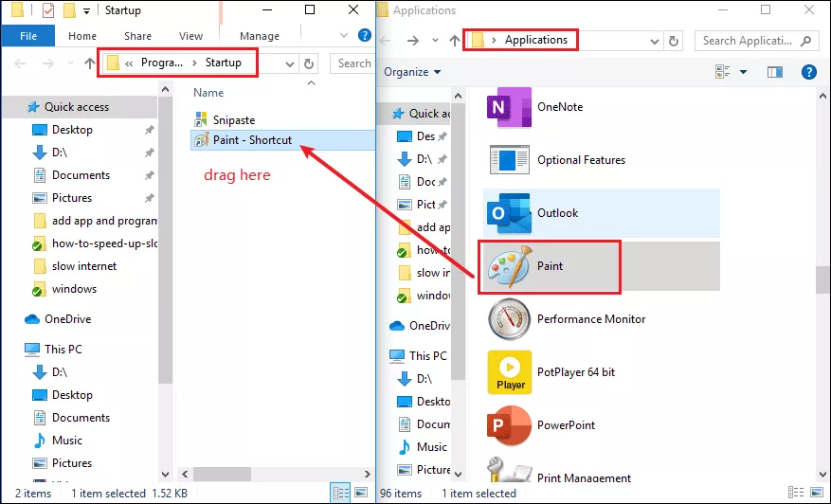Open Music in Applications navigation pane
The image size is (831, 504).
coord(423,447)
